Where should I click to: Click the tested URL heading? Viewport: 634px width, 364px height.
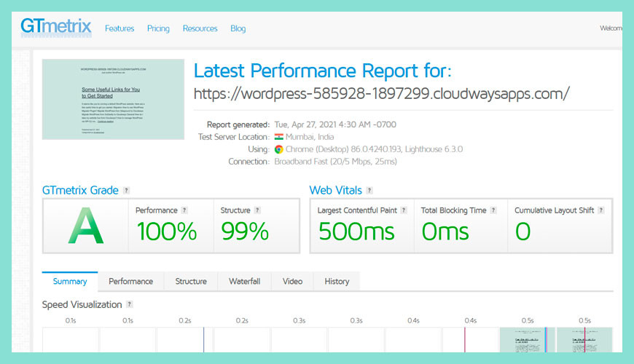tap(381, 94)
